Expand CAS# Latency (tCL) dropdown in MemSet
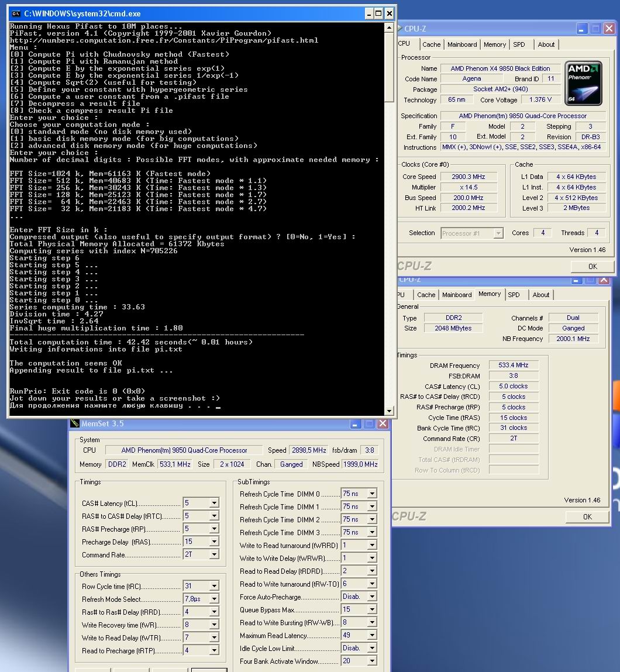This screenshot has width=620, height=672. [214, 503]
